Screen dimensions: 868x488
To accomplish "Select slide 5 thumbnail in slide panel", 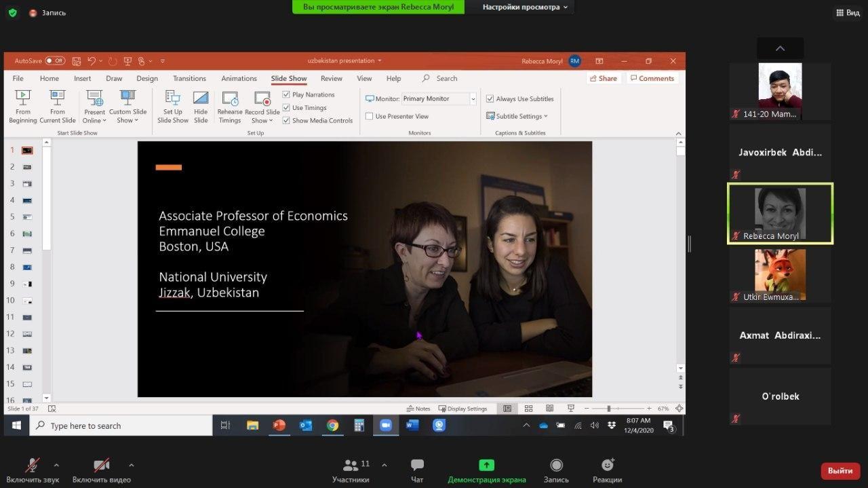I will (27, 217).
